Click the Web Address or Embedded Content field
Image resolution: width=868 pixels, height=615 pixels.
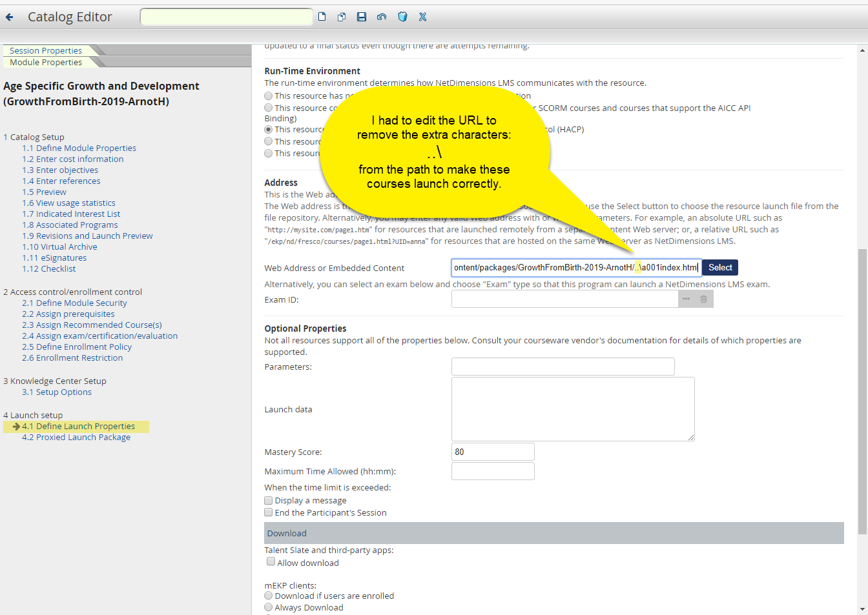coord(576,267)
